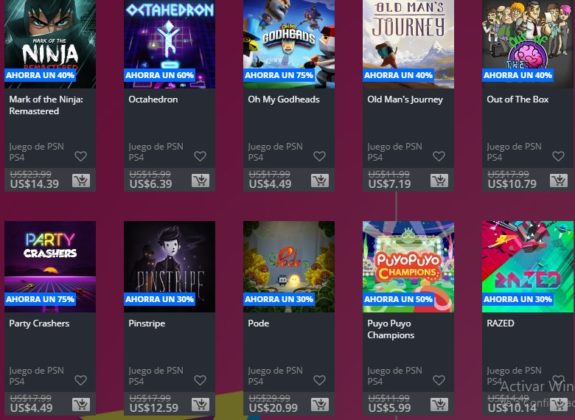Toggle wishlist heart for Pode
Viewport: 575px width, 420px height.
coord(319,380)
